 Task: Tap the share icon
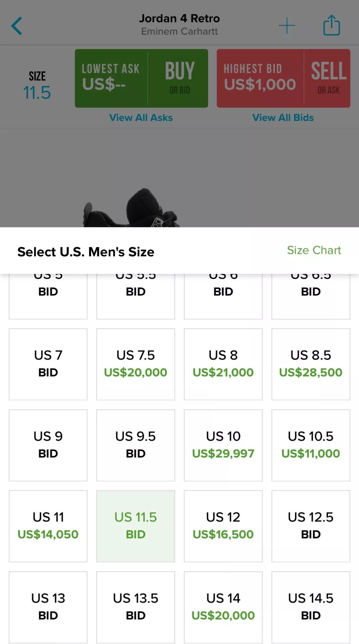(331, 25)
